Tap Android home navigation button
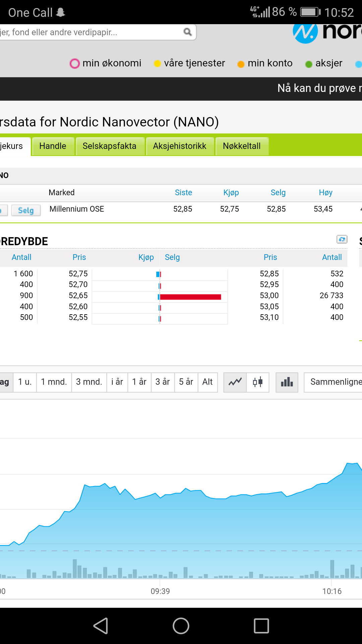The width and height of the screenshot is (362, 644). point(181,626)
